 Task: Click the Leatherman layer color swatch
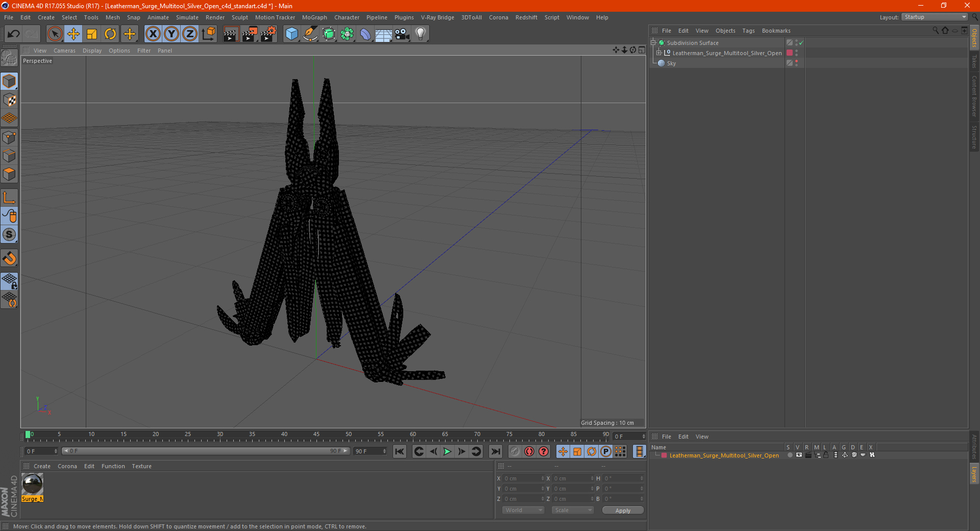point(664,455)
